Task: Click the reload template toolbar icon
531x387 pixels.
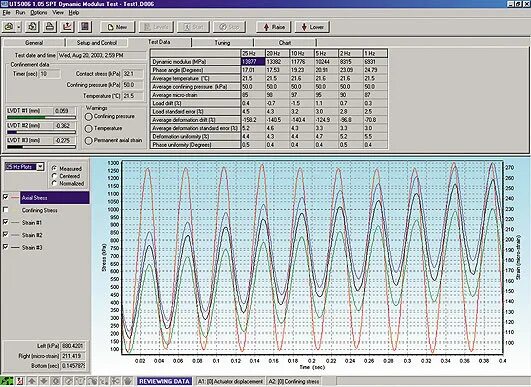Action: click(32, 27)
